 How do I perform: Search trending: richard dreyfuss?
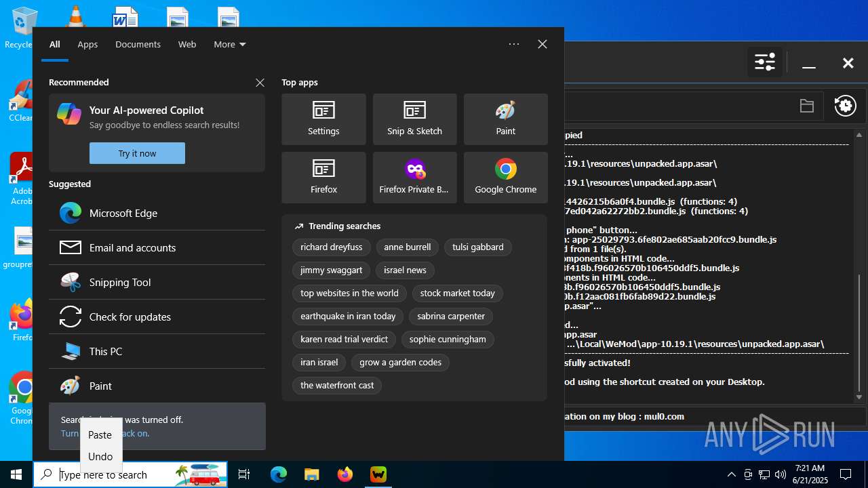(332, 247)
